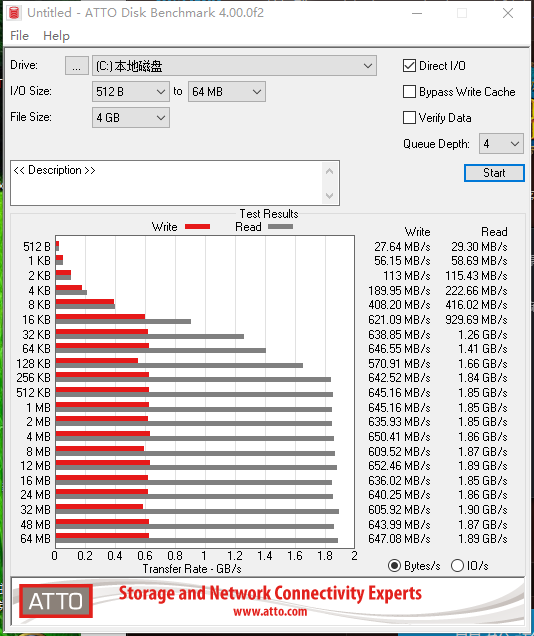Image resolution: width=534 pixels, height=636 pixels.
Task: Expand the 4 GB File Size dropdown
Action: click(131, 118)
